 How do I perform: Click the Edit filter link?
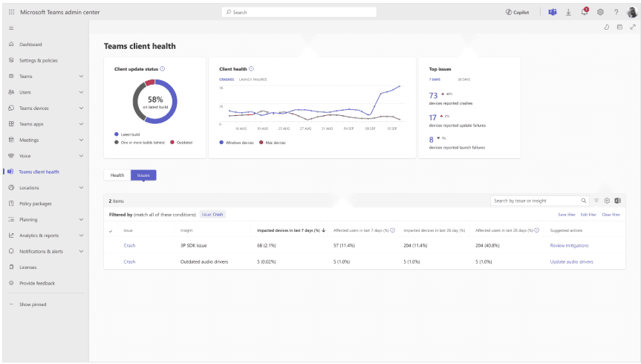[588, 215]
